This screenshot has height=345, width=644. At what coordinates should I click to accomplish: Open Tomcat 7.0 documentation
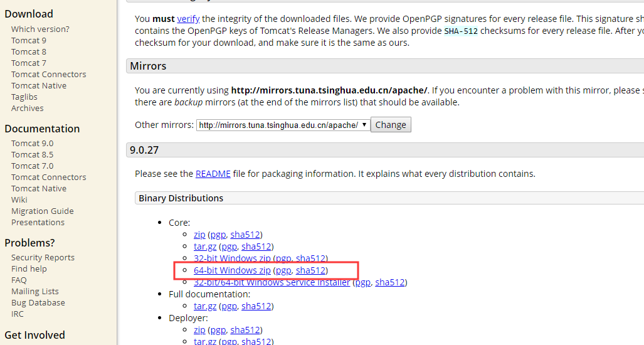(x=32, y=166)
